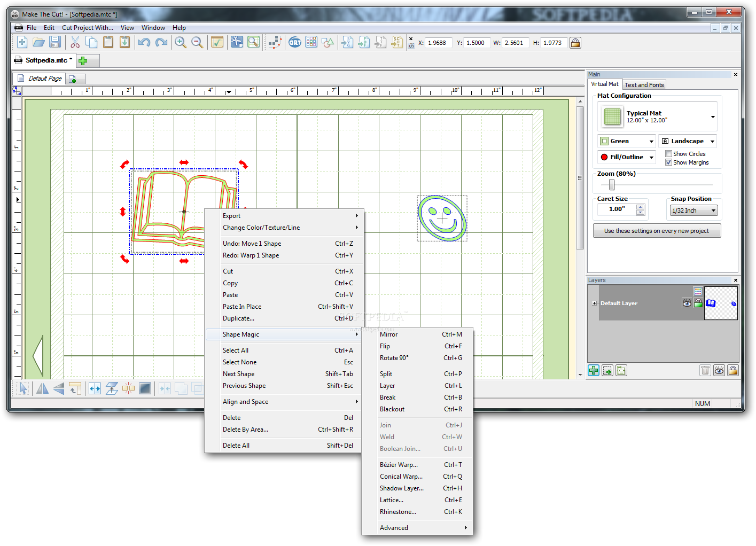The image size is (756, 546).
Task: Click the Redo arrow icon
Action: click(x=161, y=42)
